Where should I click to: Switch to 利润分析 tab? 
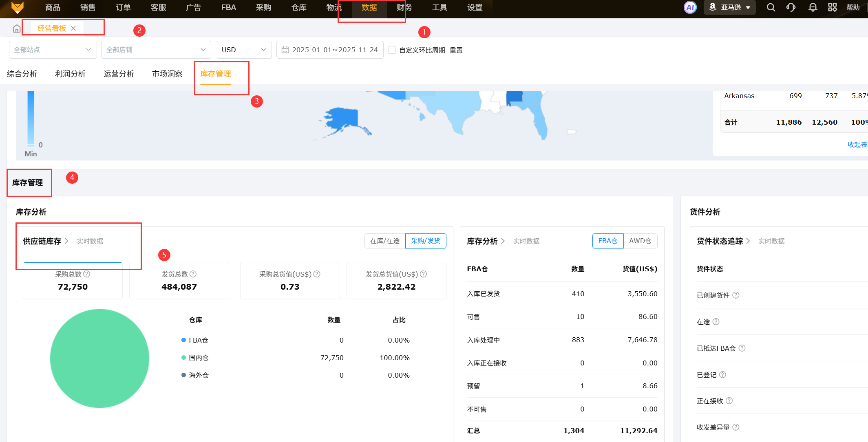coord(70,74)
